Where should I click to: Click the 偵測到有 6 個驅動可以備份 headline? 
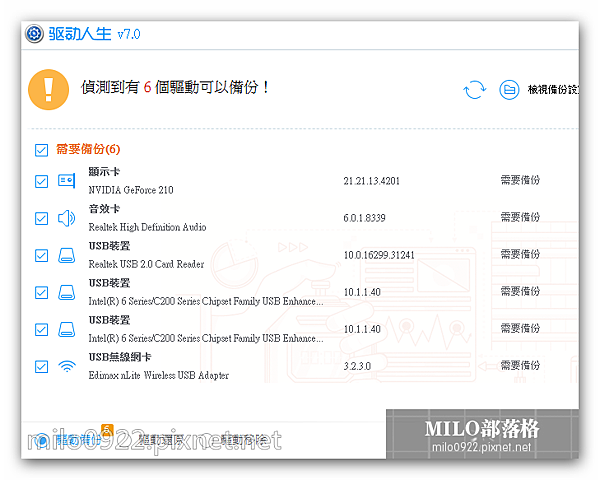[174, 87]
